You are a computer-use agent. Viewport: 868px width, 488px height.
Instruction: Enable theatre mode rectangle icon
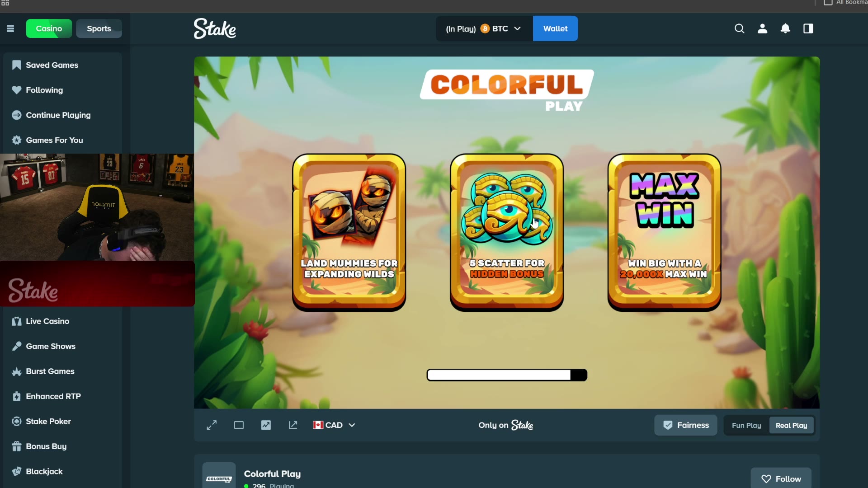pos(239,425)
